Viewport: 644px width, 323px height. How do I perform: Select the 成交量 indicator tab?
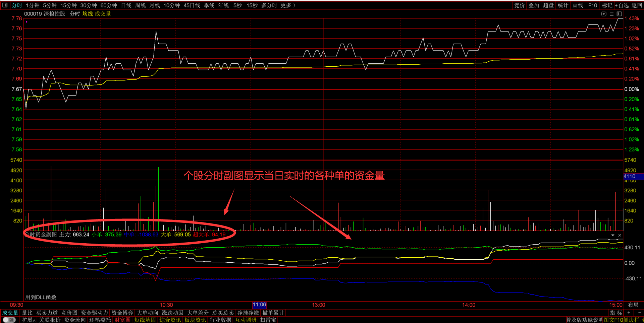pyautogui.click(x=10, y=313)
